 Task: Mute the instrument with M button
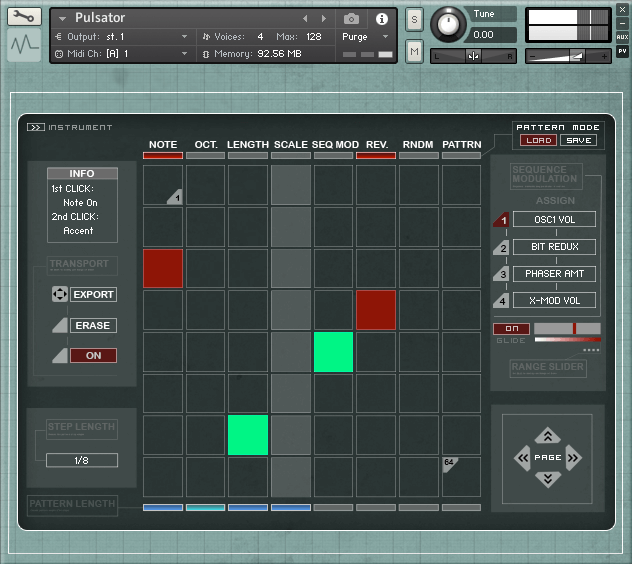pyautogui.click(x=414, y=51)
